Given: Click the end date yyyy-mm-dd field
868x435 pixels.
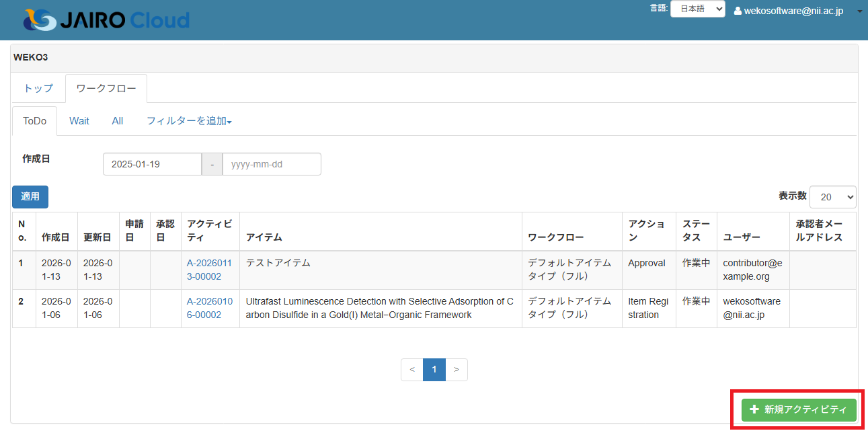Looking at the screenshot, I should coord(271,164).
